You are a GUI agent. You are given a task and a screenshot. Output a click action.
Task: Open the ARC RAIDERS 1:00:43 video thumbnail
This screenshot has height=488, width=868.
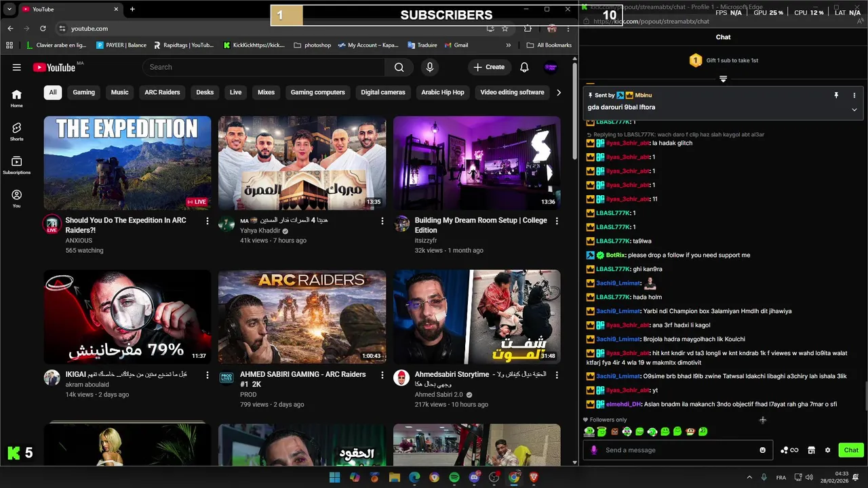[x=302, y=317]
